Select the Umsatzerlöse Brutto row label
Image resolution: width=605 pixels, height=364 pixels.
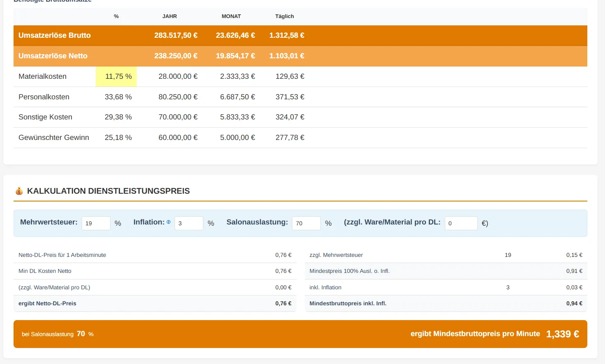click(55, 35)
